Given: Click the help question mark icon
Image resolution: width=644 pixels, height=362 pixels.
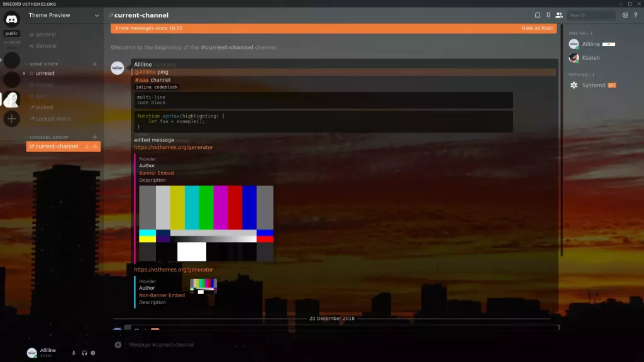Looking at the screenshot, I should click(635, 15).
